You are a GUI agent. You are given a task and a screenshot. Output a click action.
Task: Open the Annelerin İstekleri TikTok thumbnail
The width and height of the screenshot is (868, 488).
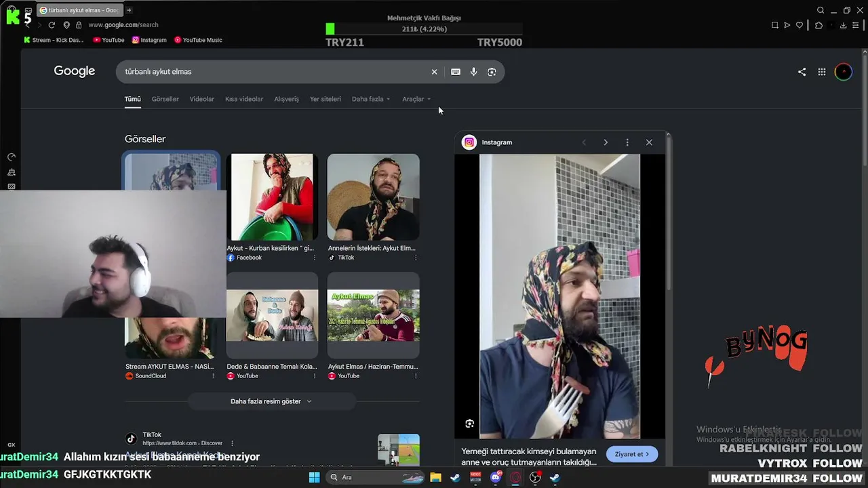[374, 197]
